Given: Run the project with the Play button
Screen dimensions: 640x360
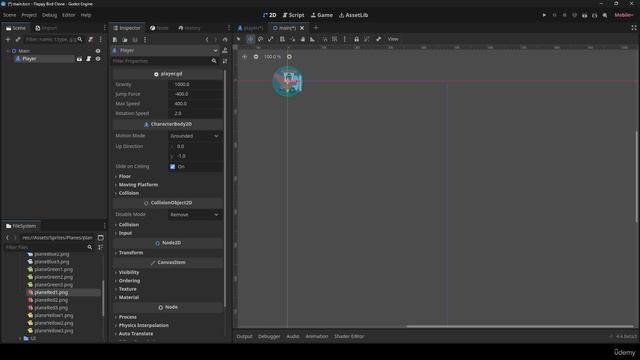Looking at the screenshot, I should pos(544,15).
